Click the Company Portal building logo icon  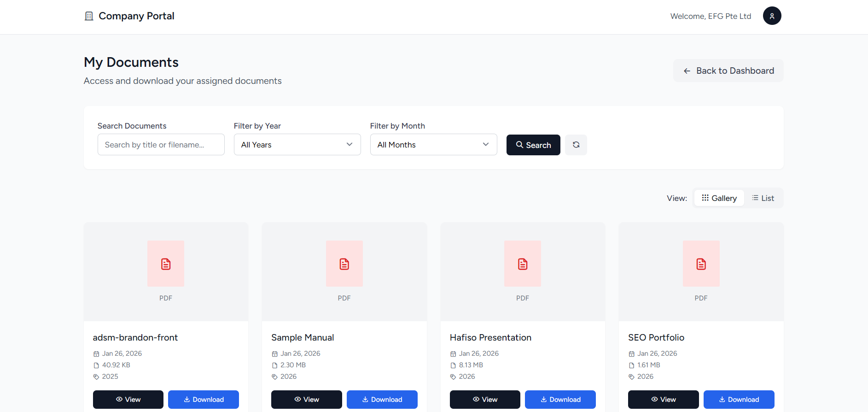(89, 16)
